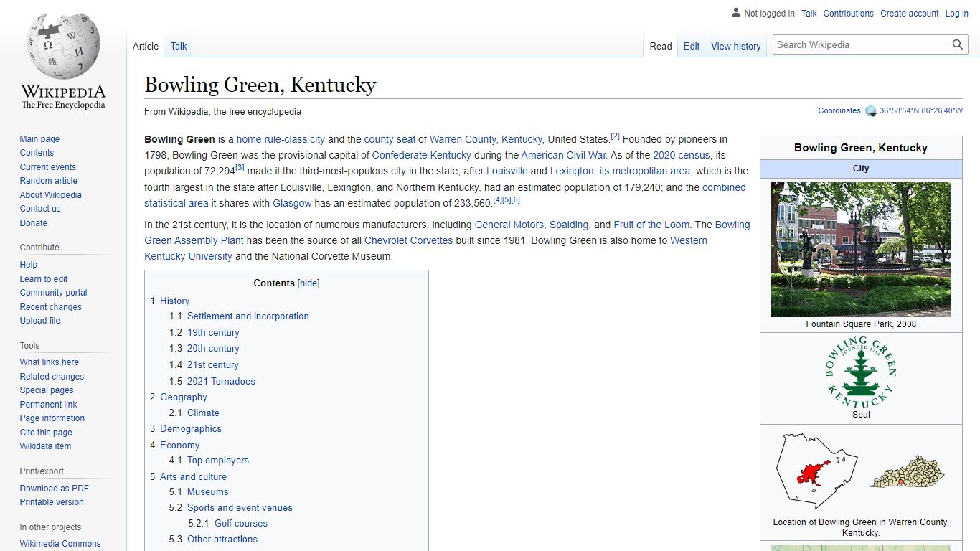
Task: Click the globe icon beside Coordinates
Action: click(x=871, y=111)
